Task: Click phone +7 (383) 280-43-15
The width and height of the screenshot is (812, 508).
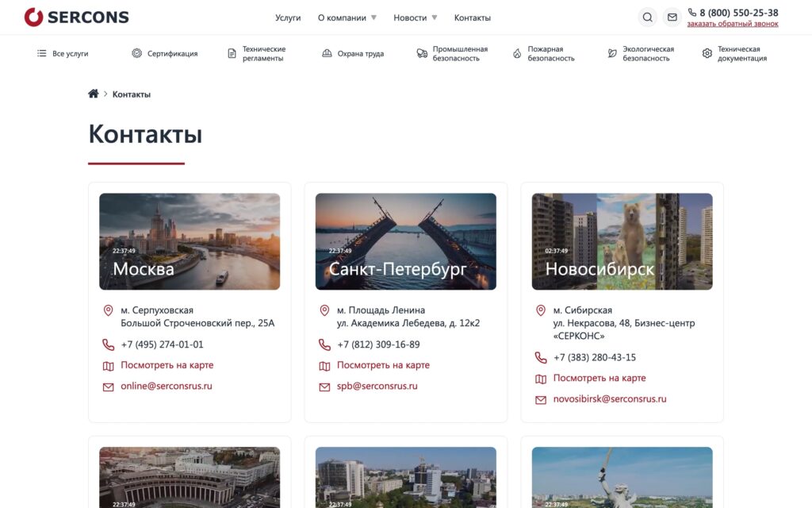Action: [595, 357]
